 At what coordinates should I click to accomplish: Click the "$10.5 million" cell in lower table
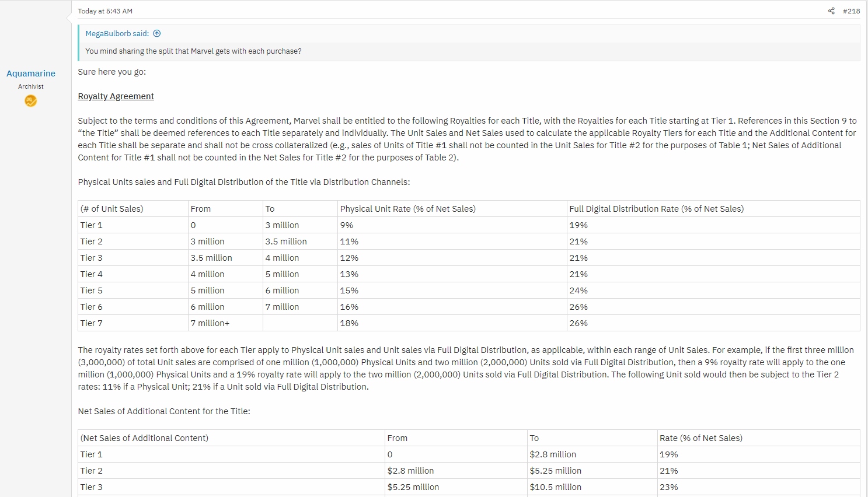(x=555, y=487)
